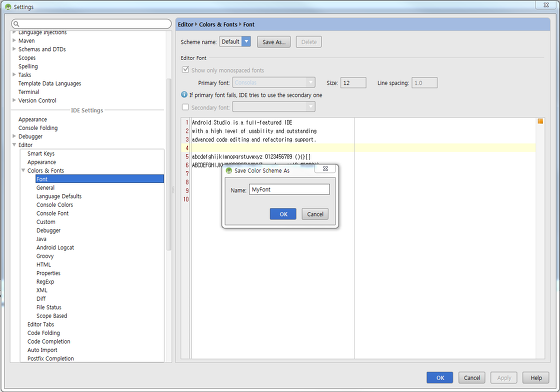
Task: Toggle Show only monospaced fonts checkbox
Action: (185, 70)
